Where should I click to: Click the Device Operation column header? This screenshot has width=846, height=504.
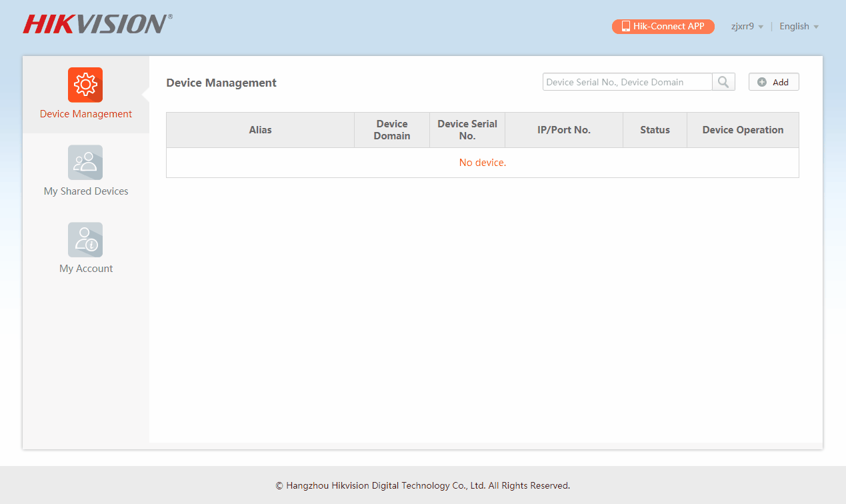[x=743, y=130]
